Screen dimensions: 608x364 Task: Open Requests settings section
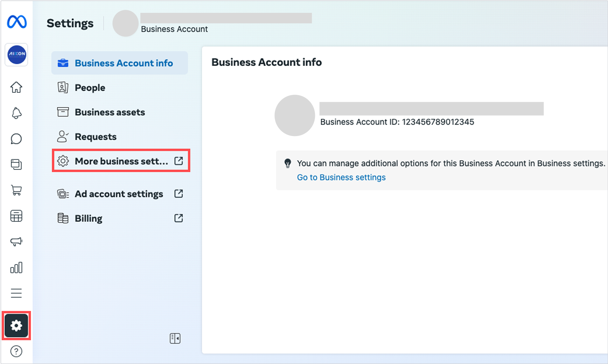click(95, 137)
